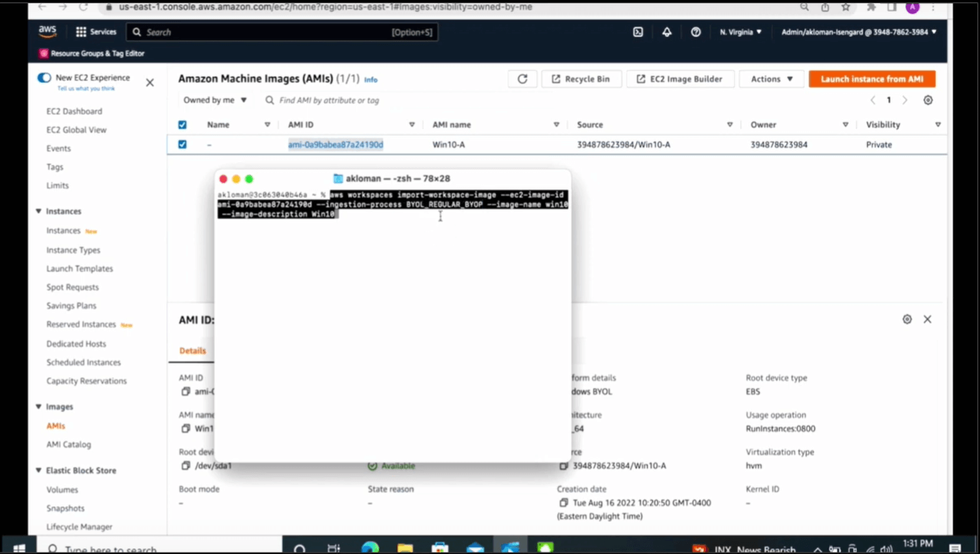Screen dimensions: 980x554
Task: Switch off New EC2 Experience toggle
Action: coord(43,78)
